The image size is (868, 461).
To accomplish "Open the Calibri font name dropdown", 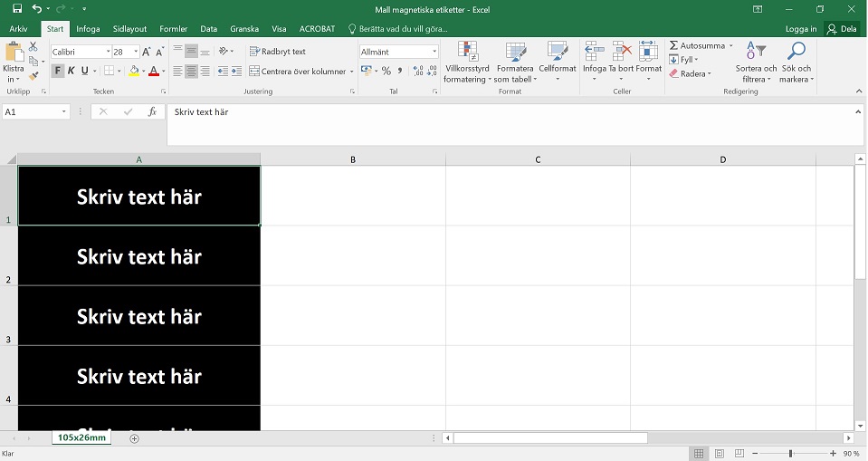I will [81, 52].
